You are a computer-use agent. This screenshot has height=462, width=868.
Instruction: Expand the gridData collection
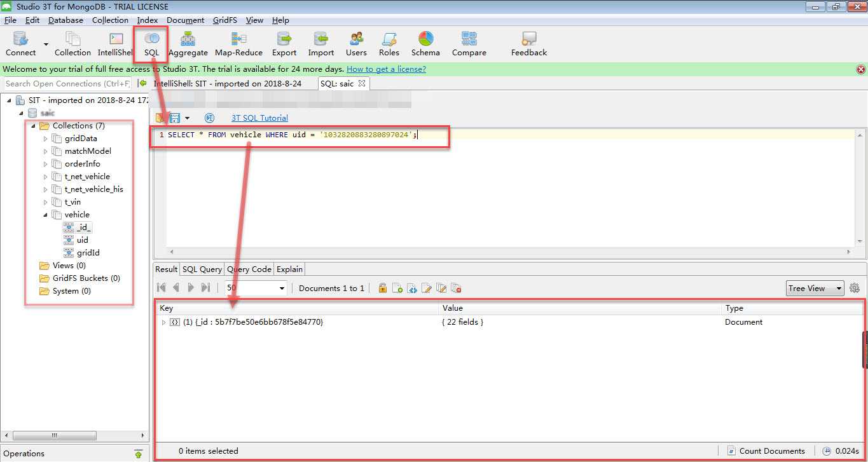click(x=45, y=138)
